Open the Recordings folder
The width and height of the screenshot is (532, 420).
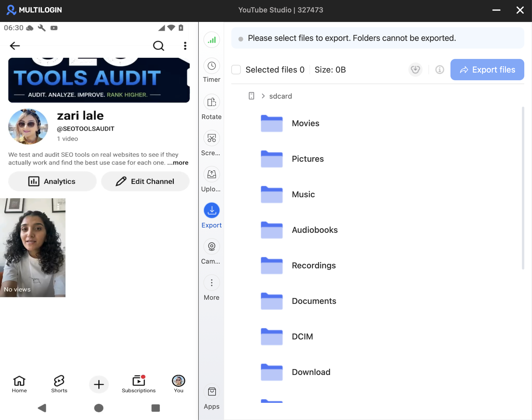[x=314, y=265]
